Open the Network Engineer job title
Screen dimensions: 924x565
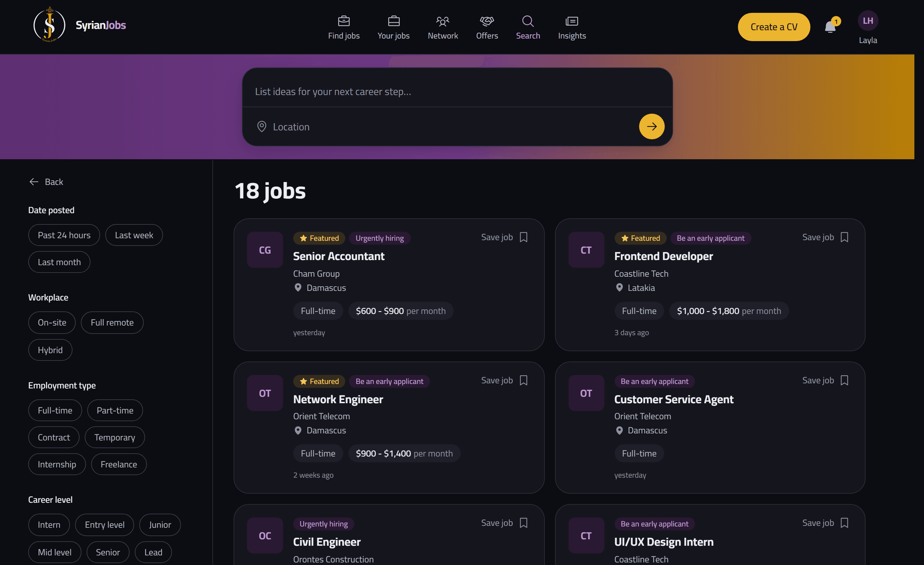[338, 399]
